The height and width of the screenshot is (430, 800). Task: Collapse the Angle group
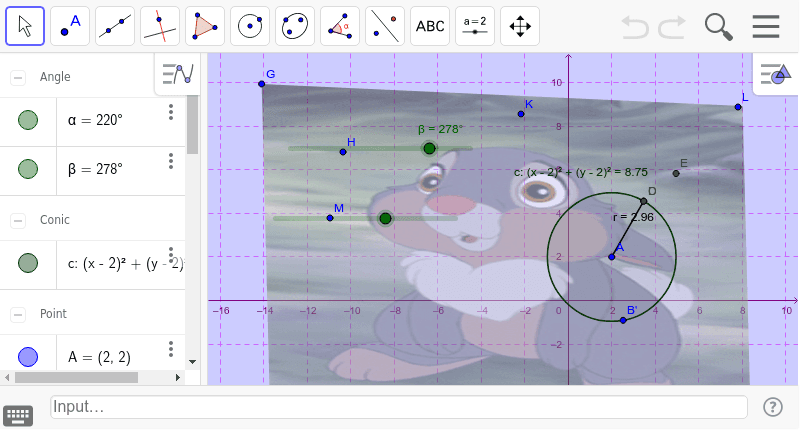[x=18, y=78]
